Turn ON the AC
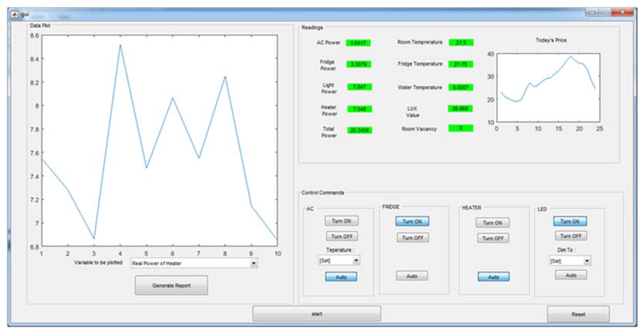Image resolution: width=644 pixels, height=334 pixels. 341,221
